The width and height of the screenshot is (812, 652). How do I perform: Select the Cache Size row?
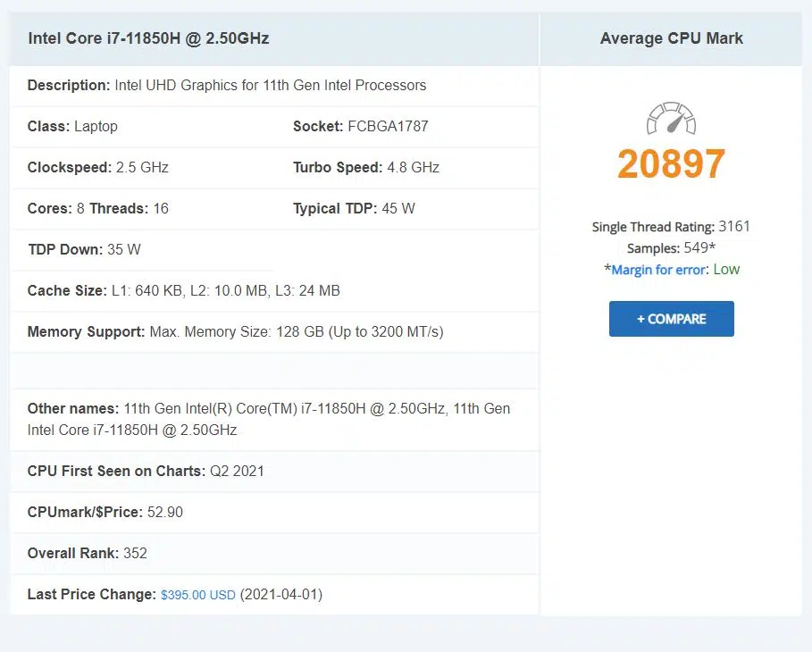point(183,291)
